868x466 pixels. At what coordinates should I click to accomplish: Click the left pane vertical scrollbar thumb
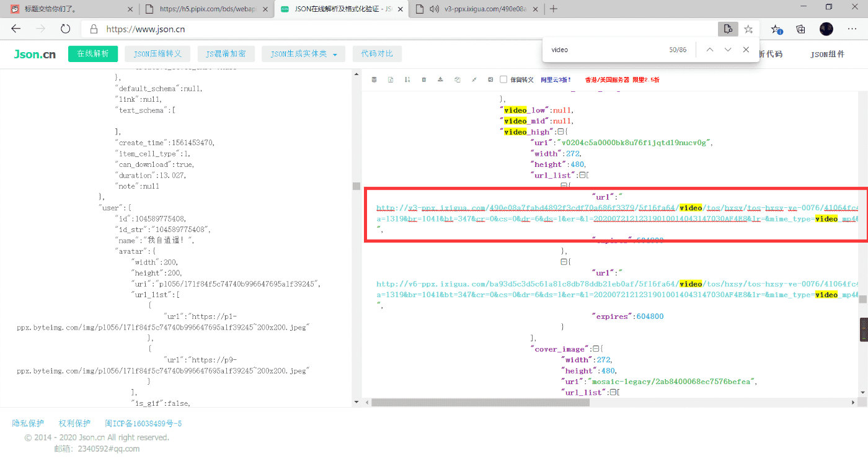click(x=356, y=186)
